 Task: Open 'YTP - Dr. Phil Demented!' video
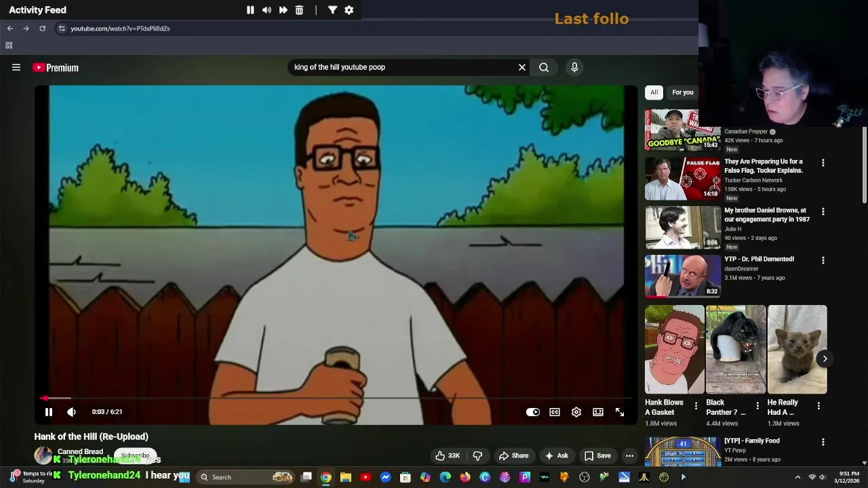pos(759,259)
